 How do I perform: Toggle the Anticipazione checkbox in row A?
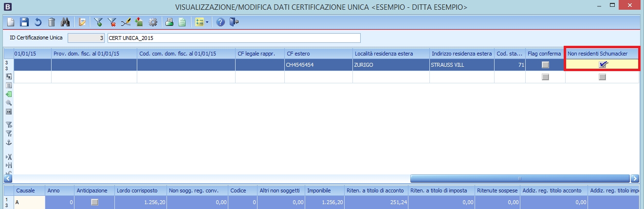pyautogui.click(x=94, y=202)
